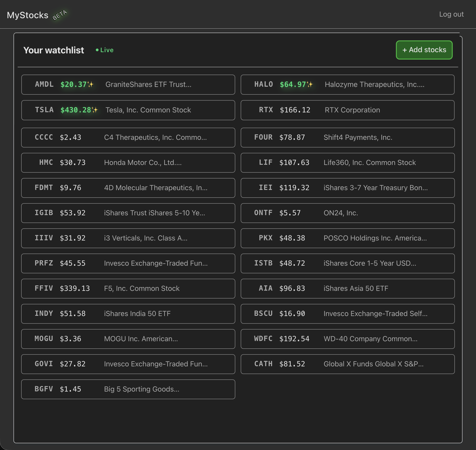The image size is (476, 450).
Task: Click the Add stocks button
Action: point(424,50)
